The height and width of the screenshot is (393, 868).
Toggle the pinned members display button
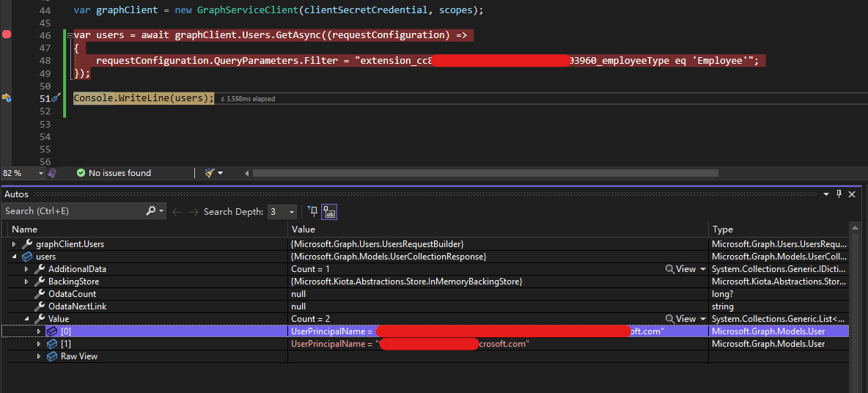pyautogui.click(x=330, y=212)
